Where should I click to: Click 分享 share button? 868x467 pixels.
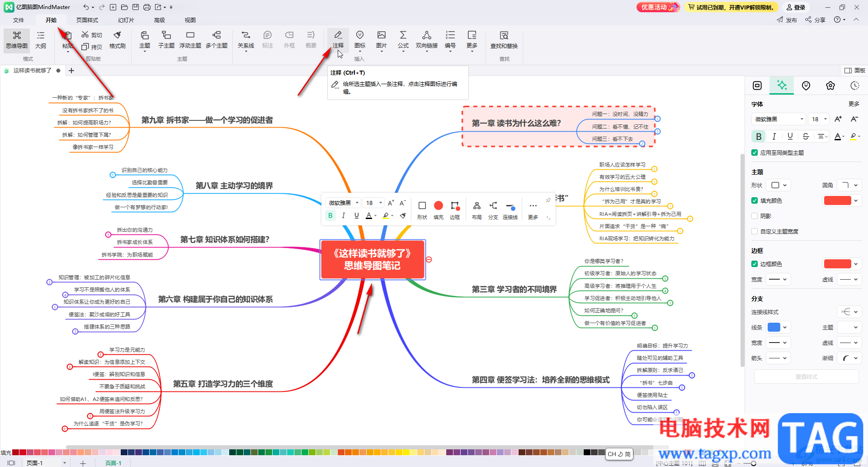[816, 20]
